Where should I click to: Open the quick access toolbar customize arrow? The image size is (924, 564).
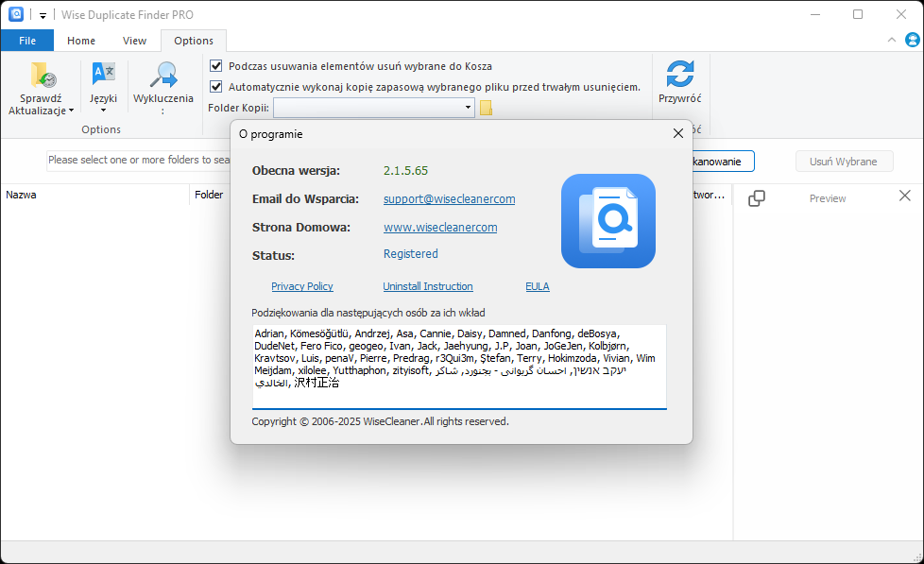click(43, 15)
